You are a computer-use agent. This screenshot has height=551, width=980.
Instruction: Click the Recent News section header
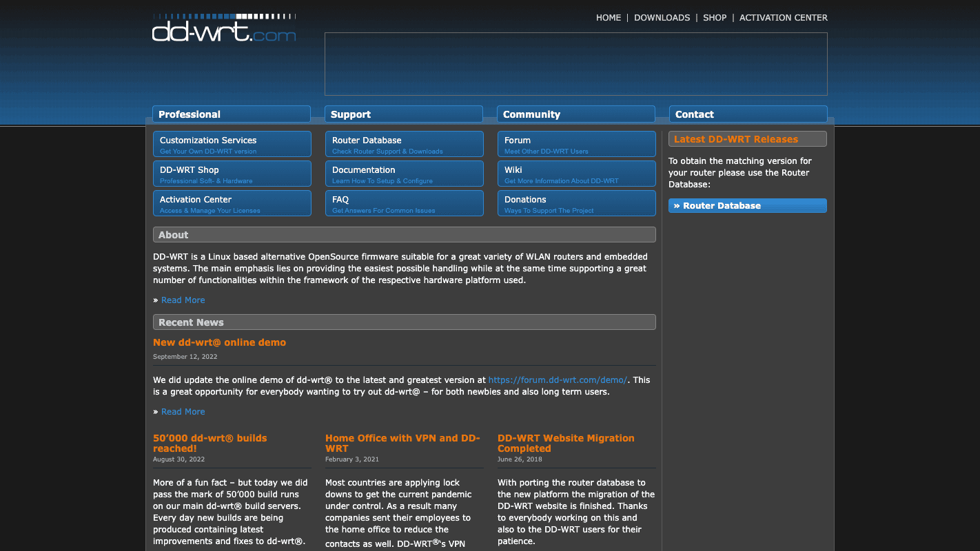405,322
